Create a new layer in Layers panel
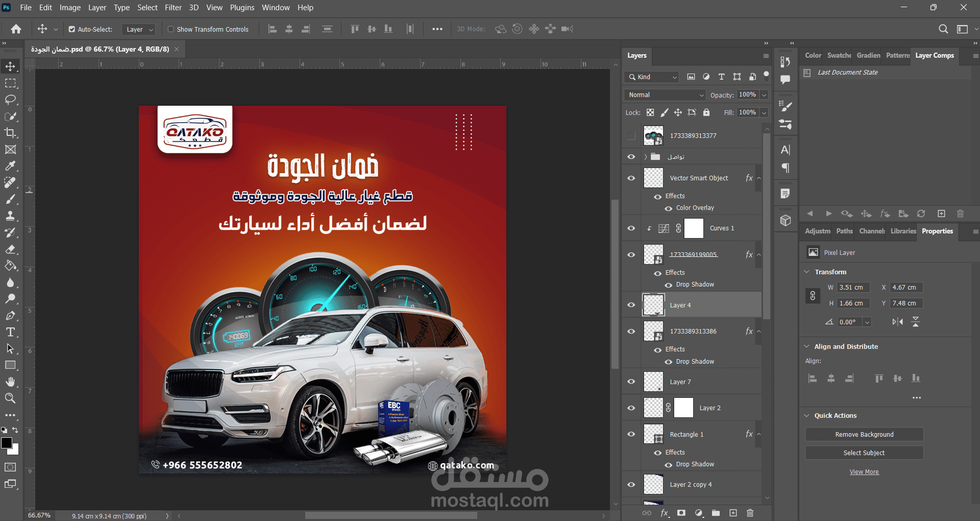 click(733, 513)
